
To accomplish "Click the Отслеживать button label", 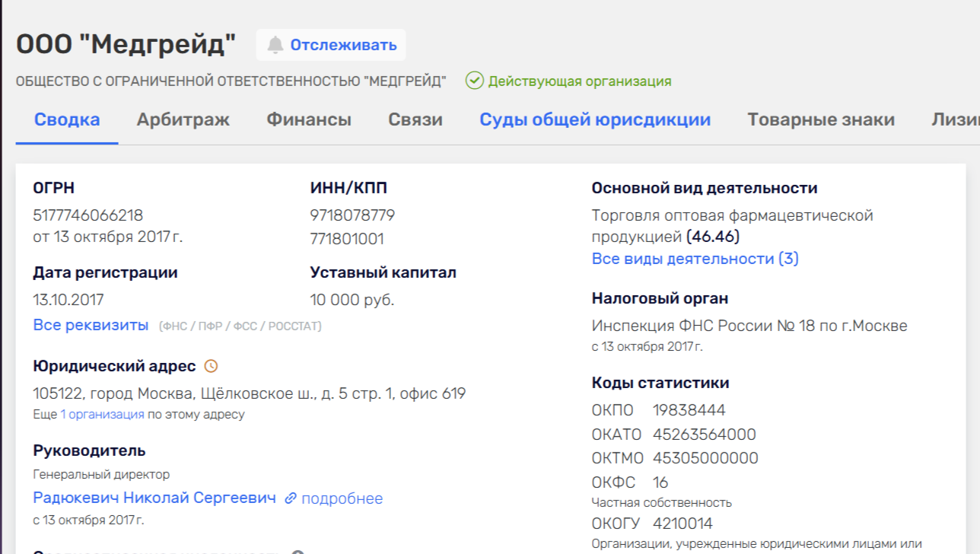I will (x=343, y=45).
